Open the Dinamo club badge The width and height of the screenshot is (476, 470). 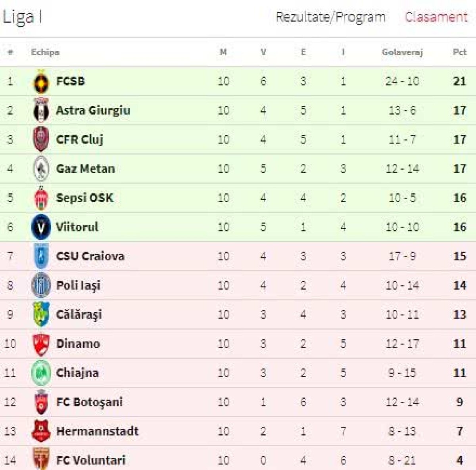41,343
